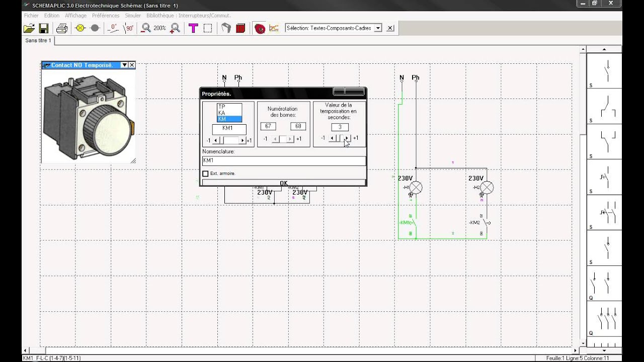Image resolution: width=644 pixels, height=362 pixels.
Task: Open a schematic file with the folder icon
Action: [29, 28]
